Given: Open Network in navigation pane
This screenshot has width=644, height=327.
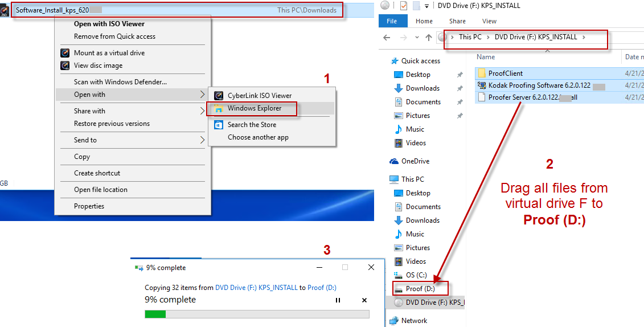Looking at the screenshot, I should tap(414, 320).
